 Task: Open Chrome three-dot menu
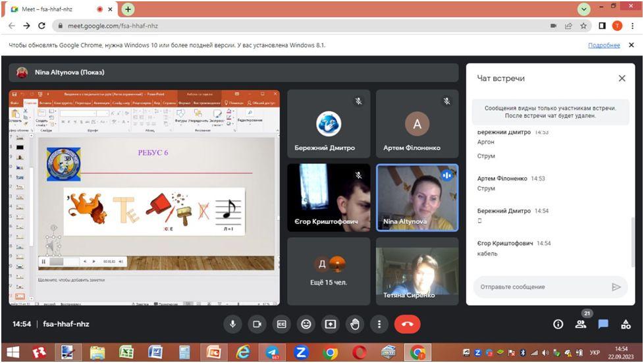click(633, 26)
